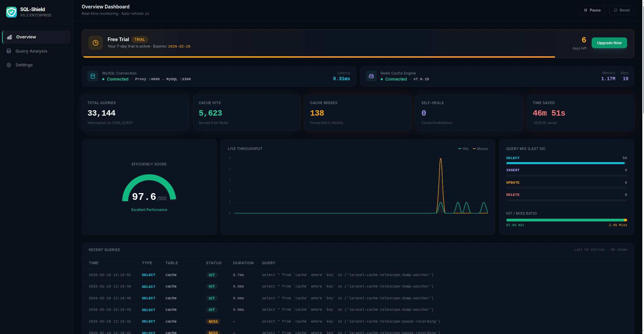
Task: Click the MySQL Connection database icon
Action: [x=93, y=76]
